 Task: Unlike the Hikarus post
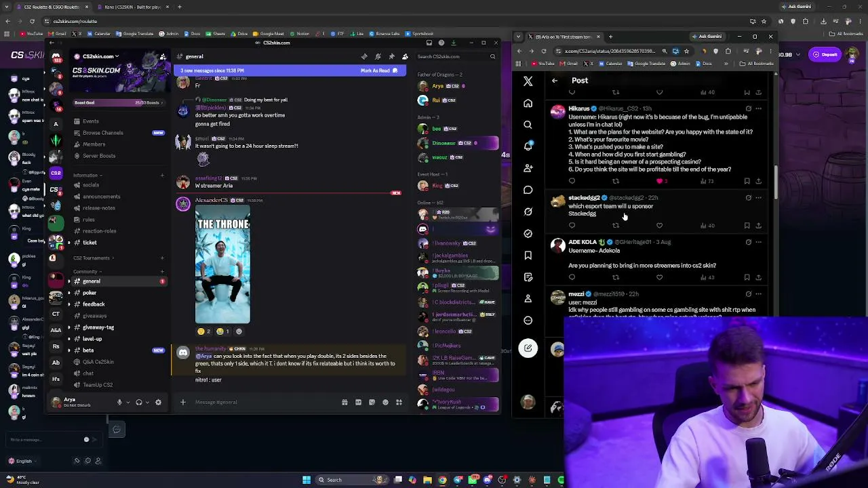pos(660,181)
